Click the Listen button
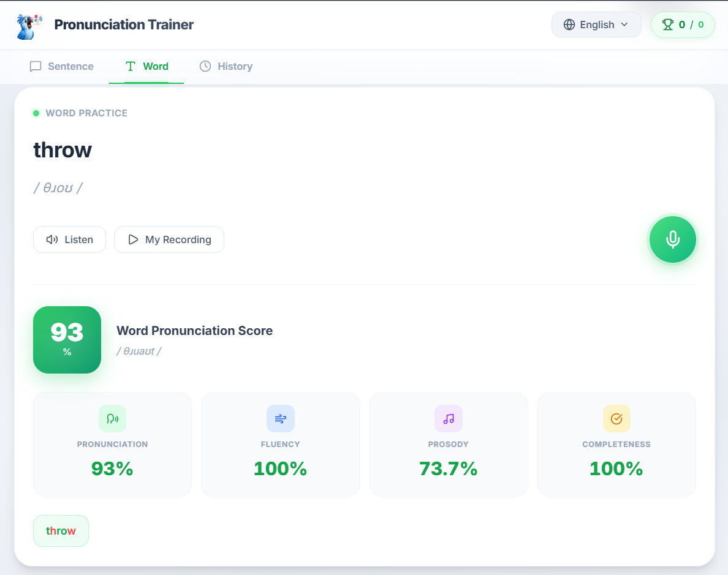This screenshot has width=728, height=575. tap(70, 239)
